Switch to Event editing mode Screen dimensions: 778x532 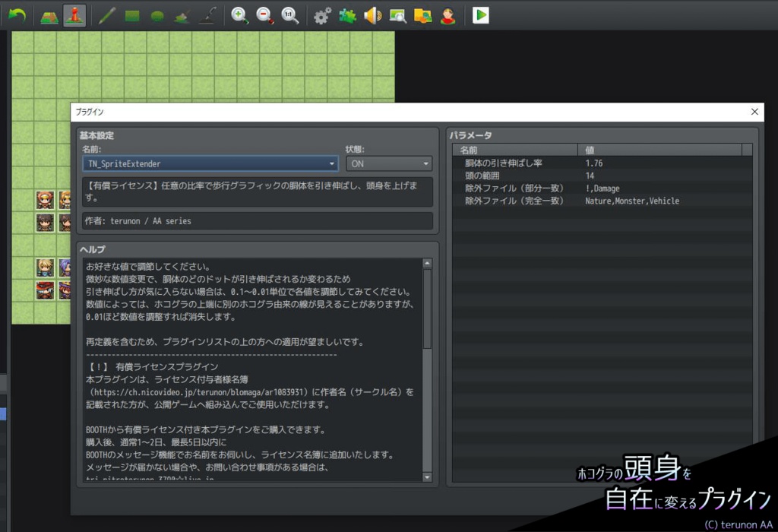pos(74,14)
